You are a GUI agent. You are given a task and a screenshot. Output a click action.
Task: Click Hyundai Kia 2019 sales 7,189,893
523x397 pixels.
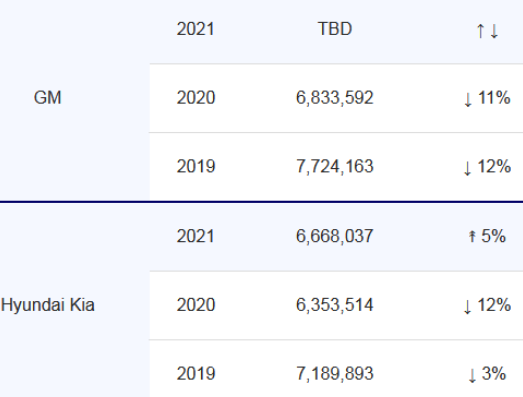click(x=335, y=373)
